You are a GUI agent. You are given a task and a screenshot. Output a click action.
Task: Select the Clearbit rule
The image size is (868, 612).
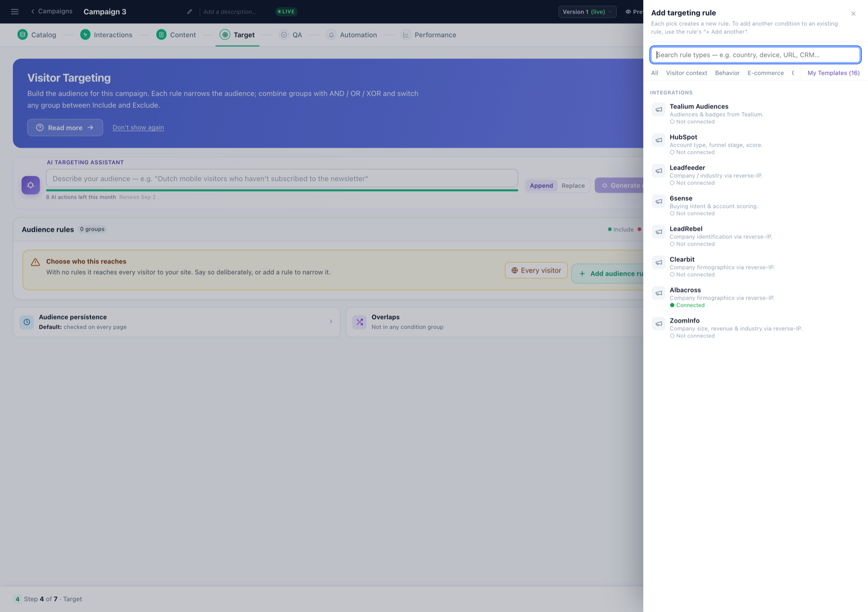(x=755, y=266)
